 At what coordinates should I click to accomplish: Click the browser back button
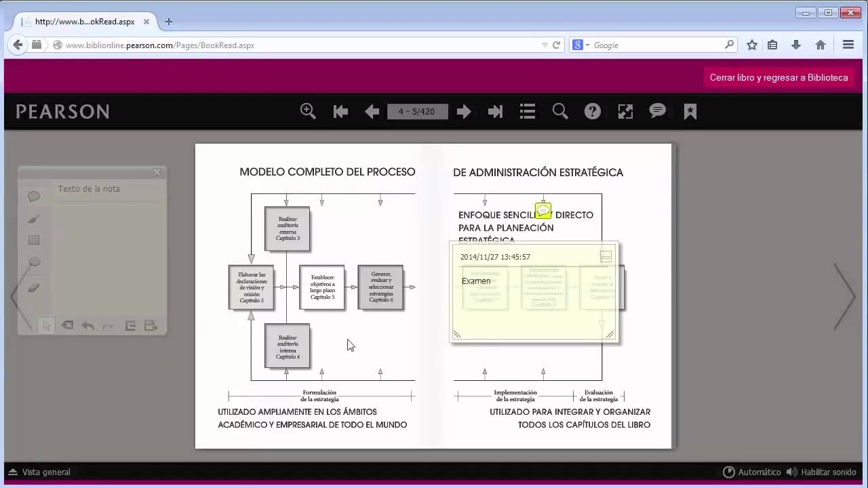click(18, 45)
